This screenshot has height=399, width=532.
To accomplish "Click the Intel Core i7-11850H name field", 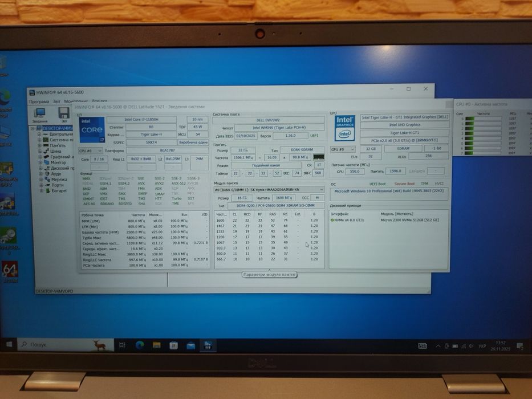I will (141, 120).
